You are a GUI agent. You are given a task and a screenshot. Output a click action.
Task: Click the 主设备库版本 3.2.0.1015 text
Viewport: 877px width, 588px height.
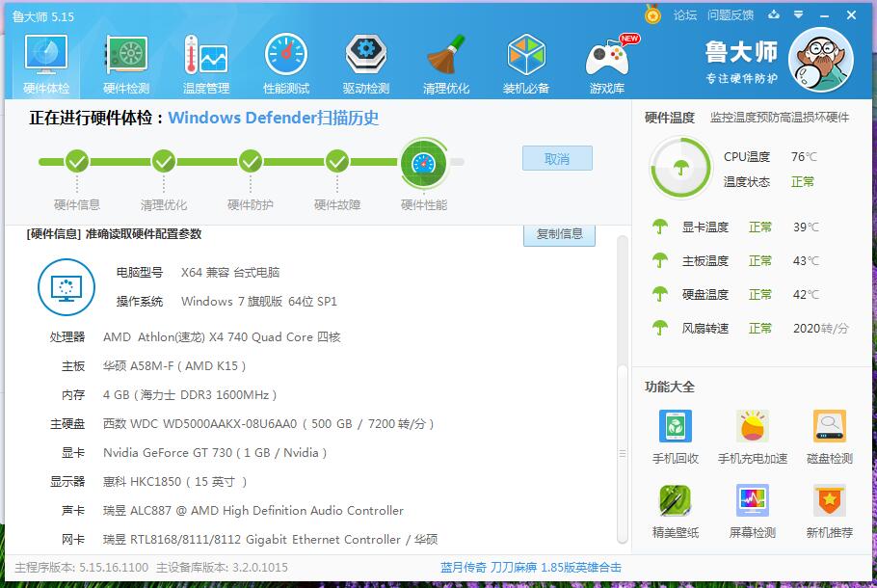[222, 568]
